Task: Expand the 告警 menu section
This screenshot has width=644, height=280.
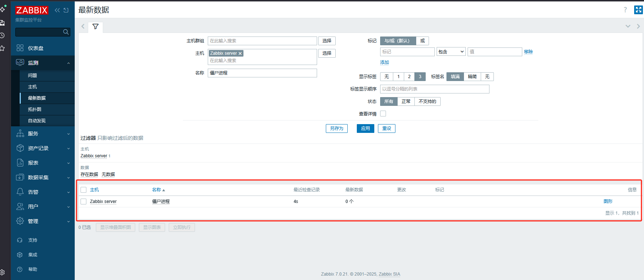Action: 69,192
